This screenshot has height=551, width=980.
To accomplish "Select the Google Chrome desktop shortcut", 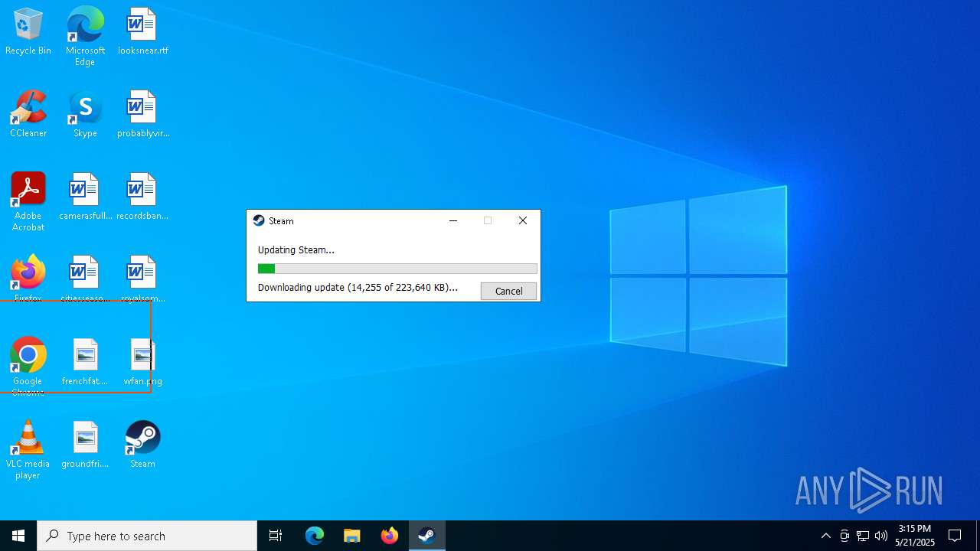I will click(x=28, y=367).
